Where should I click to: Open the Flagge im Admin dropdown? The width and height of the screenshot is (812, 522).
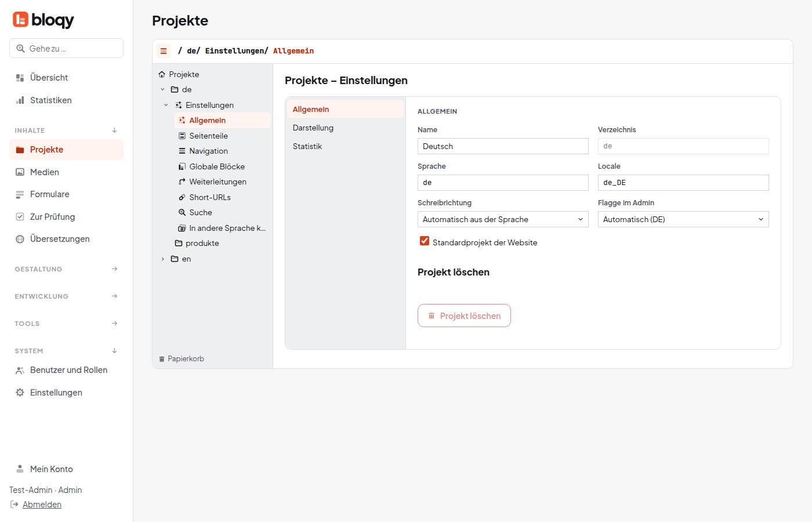(x=683, y=219)
